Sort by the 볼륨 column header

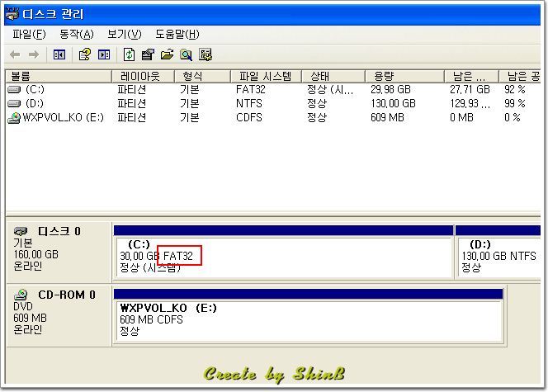[59, 76]
